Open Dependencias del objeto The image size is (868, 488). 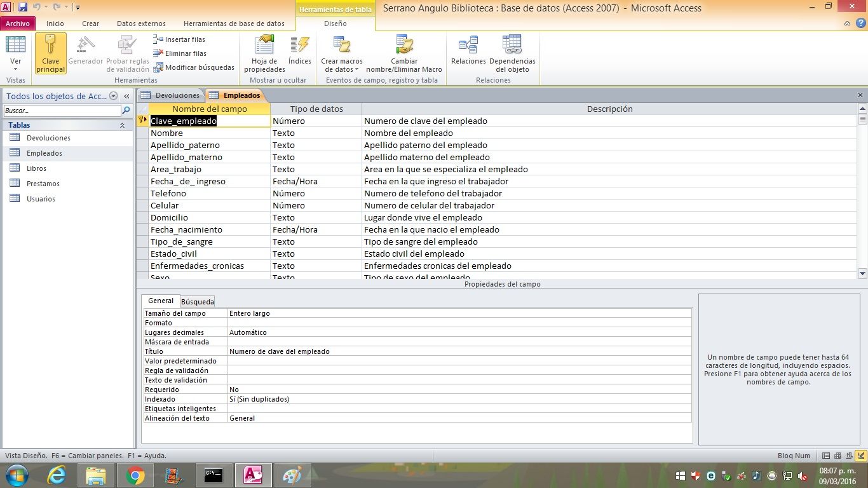point(512,46)
